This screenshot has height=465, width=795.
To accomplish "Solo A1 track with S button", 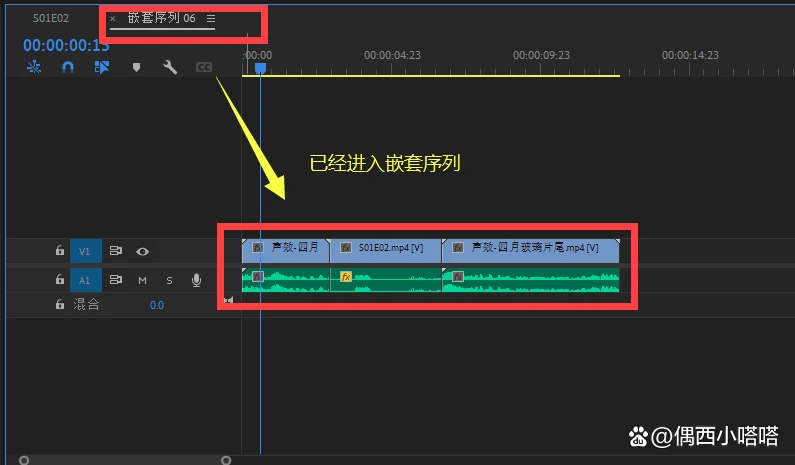I will pyautogui.click(x=169, y=280).
